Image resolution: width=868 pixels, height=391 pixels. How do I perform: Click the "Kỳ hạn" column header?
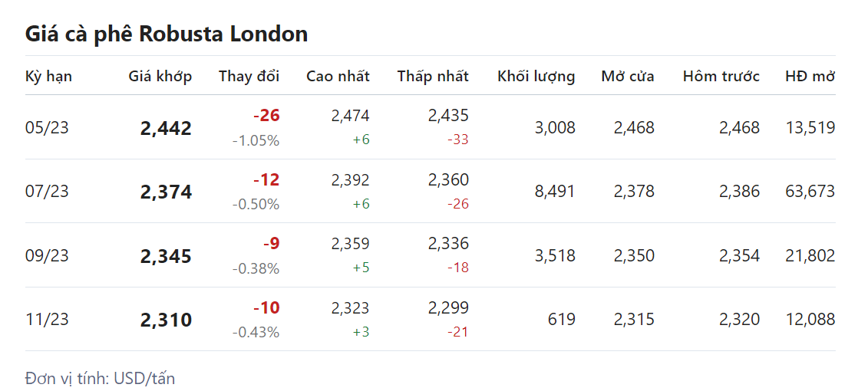[48, 76]
